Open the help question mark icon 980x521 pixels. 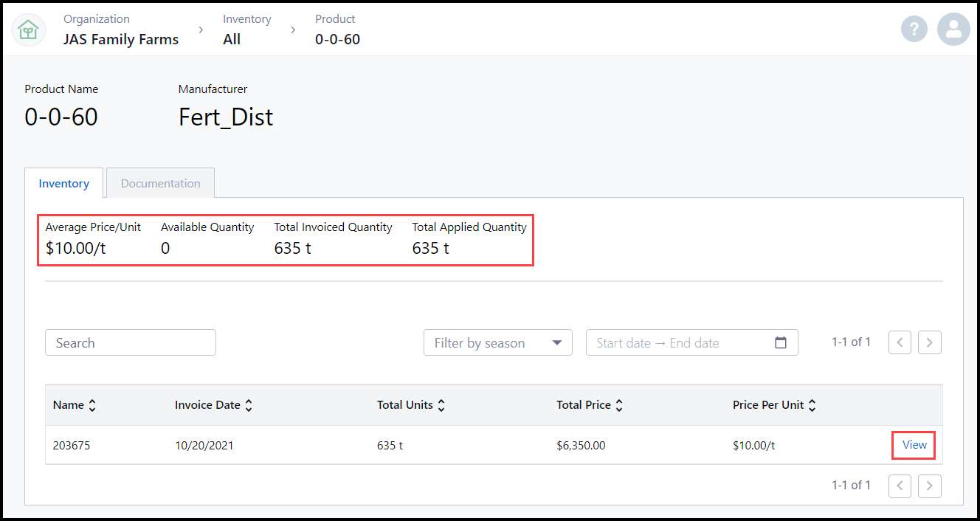[914, 30]
